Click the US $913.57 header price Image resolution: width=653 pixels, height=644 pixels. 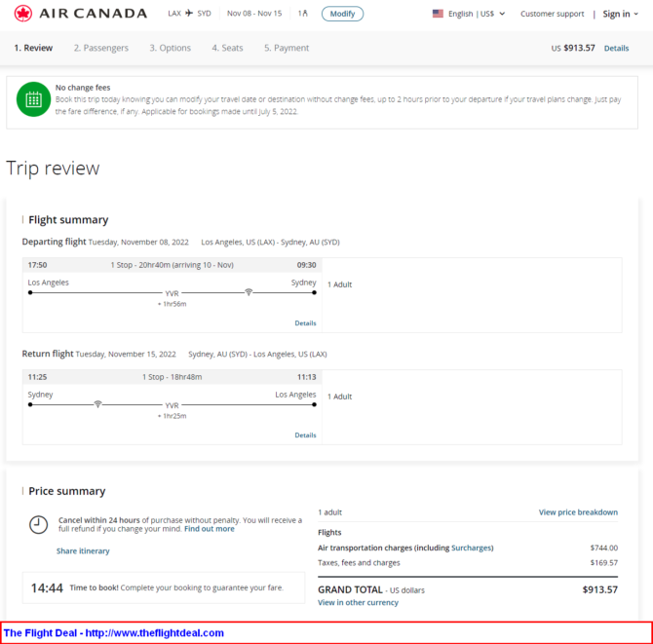pos(573,48)
